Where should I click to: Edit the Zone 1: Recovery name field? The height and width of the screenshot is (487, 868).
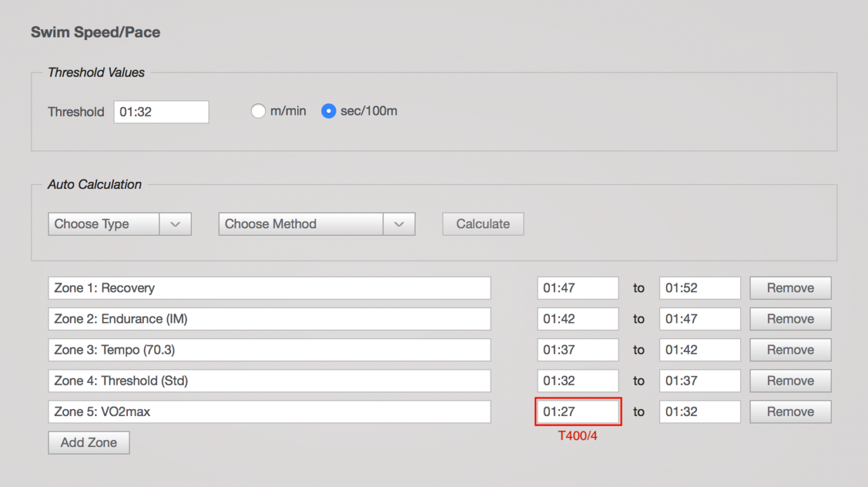269,288
